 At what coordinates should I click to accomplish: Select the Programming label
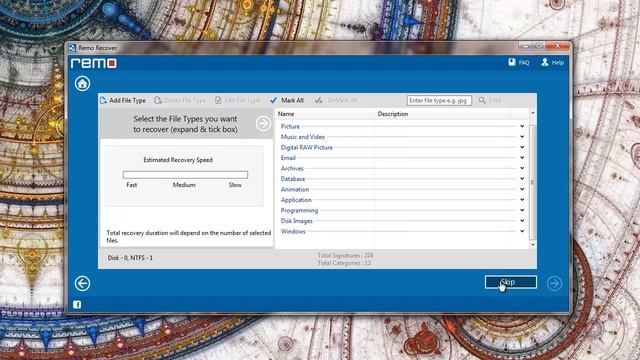point(299,210)
